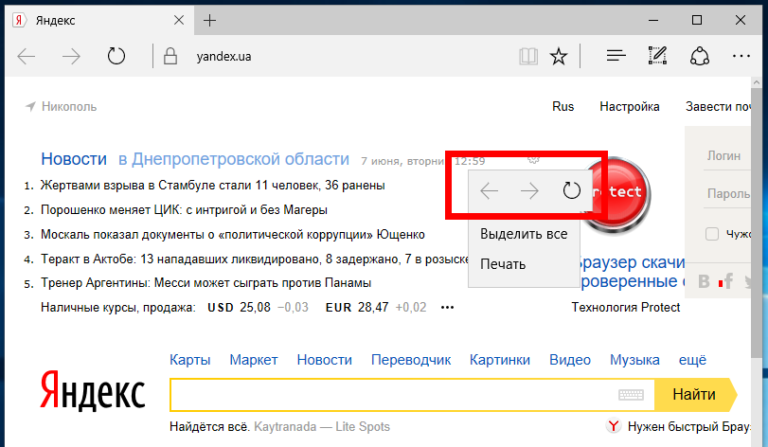
Task: Expand more currency rates ellipsis
Action: (x=447, y=307)
